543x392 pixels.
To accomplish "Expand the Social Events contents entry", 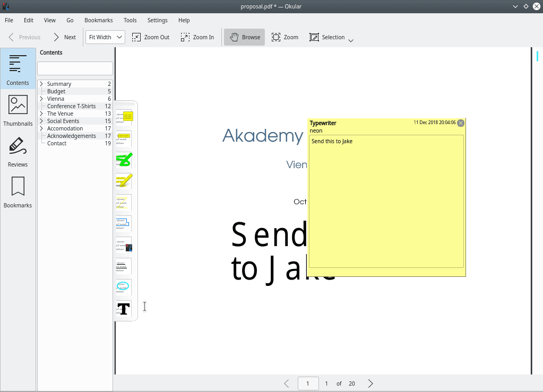I will point(41,120).
